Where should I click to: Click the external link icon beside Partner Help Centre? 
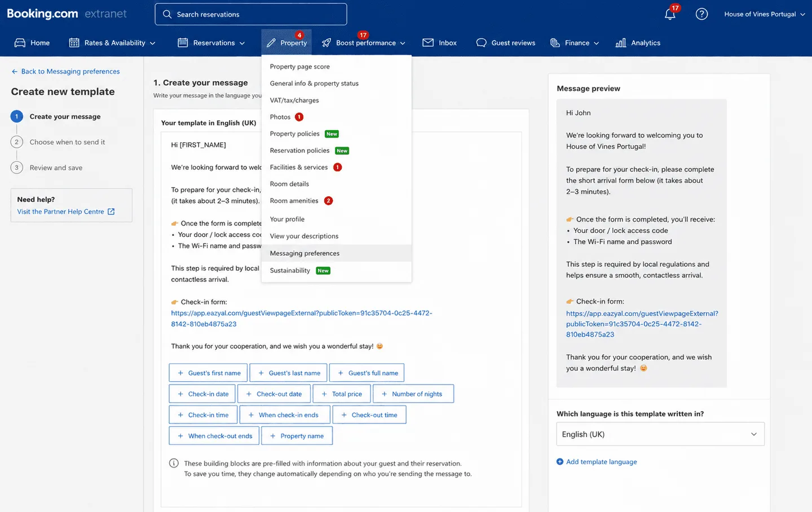click(x=111, y=211)
